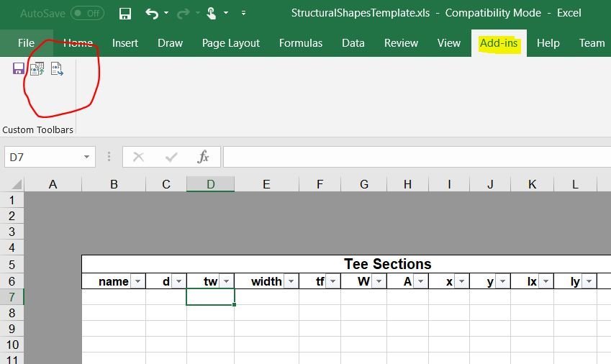
Task: Click the export document icon in Custom Toolbars
Action: pyautogui.click(x=56, y=69)
